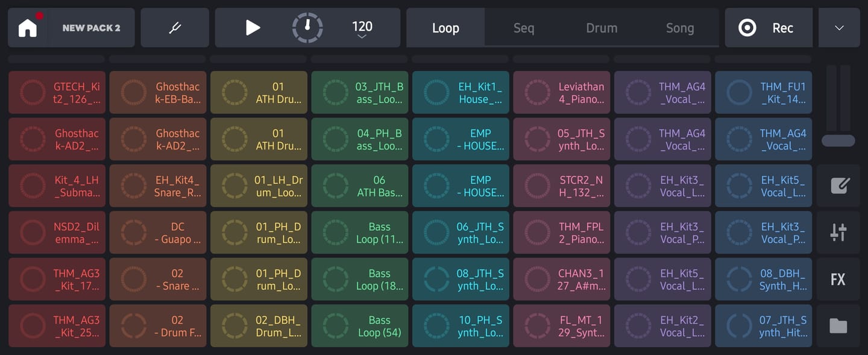Go to the home screen
The height and width of the screenshot is (355, 868).
point(28,28)
